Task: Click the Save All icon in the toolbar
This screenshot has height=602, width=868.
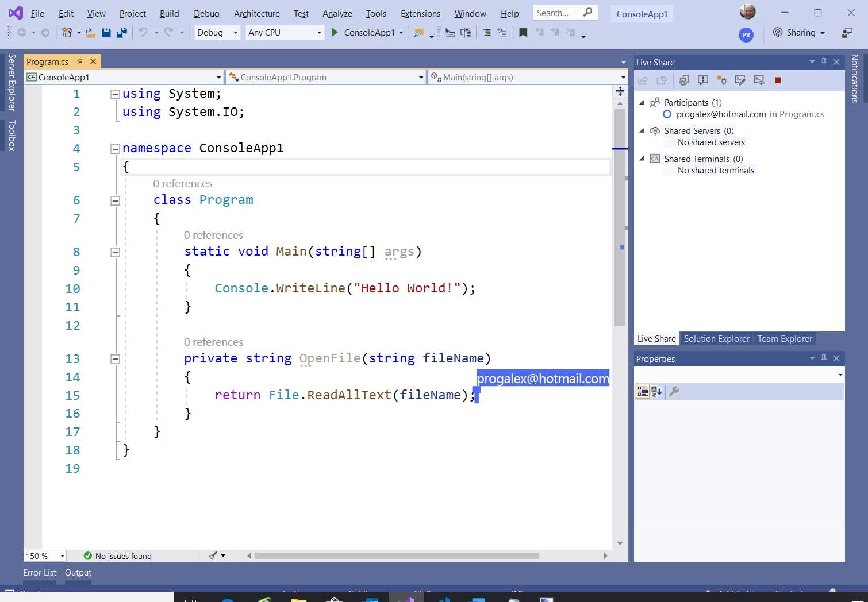Action: (121, 33)
